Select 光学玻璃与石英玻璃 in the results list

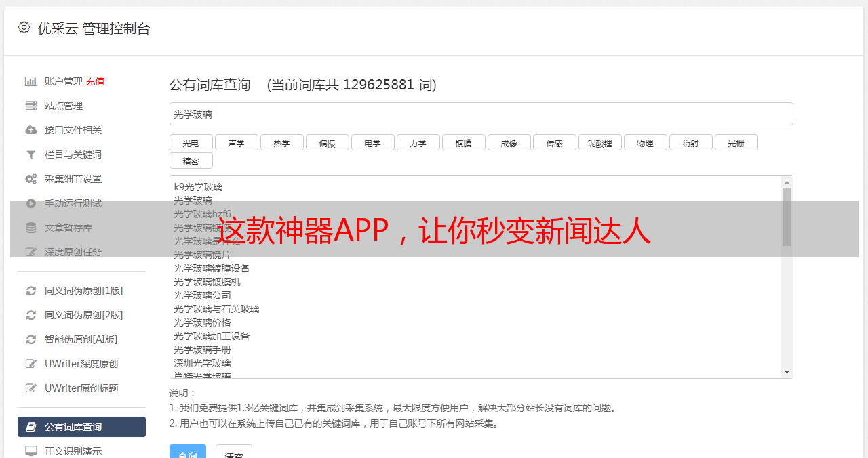click(x=216, y=309)
